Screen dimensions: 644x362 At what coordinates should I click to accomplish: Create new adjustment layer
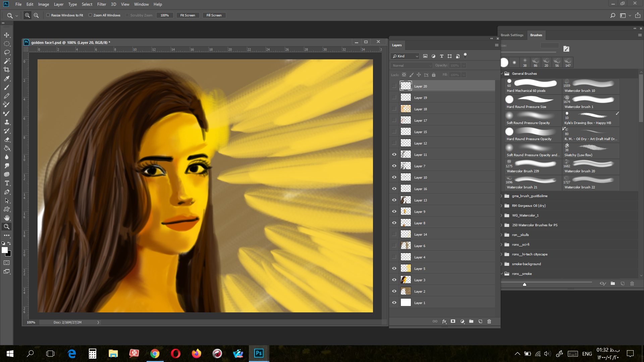pos(462,321)
